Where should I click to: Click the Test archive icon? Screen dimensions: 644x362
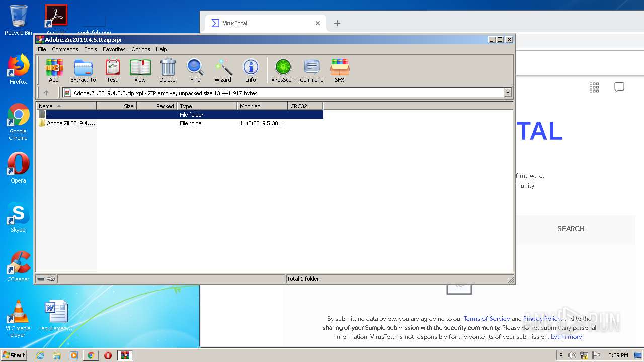112,70
